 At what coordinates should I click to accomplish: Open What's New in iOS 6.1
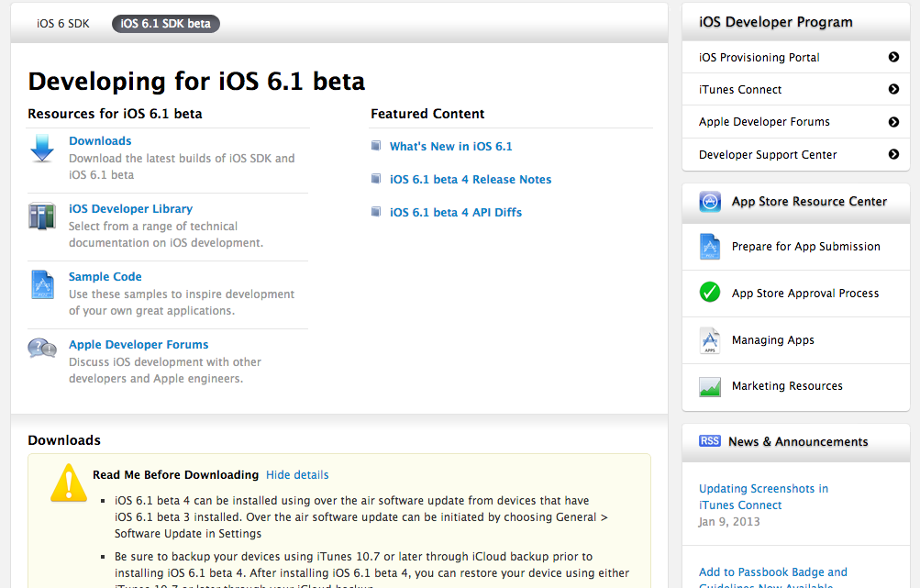[x=450, y=147]
